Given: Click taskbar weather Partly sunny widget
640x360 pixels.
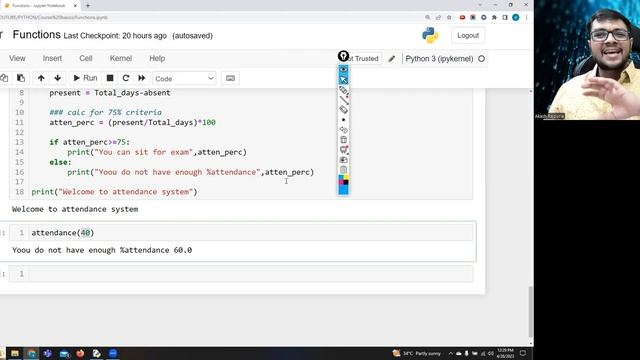Looking at the screenshot, I should point(417,353).
